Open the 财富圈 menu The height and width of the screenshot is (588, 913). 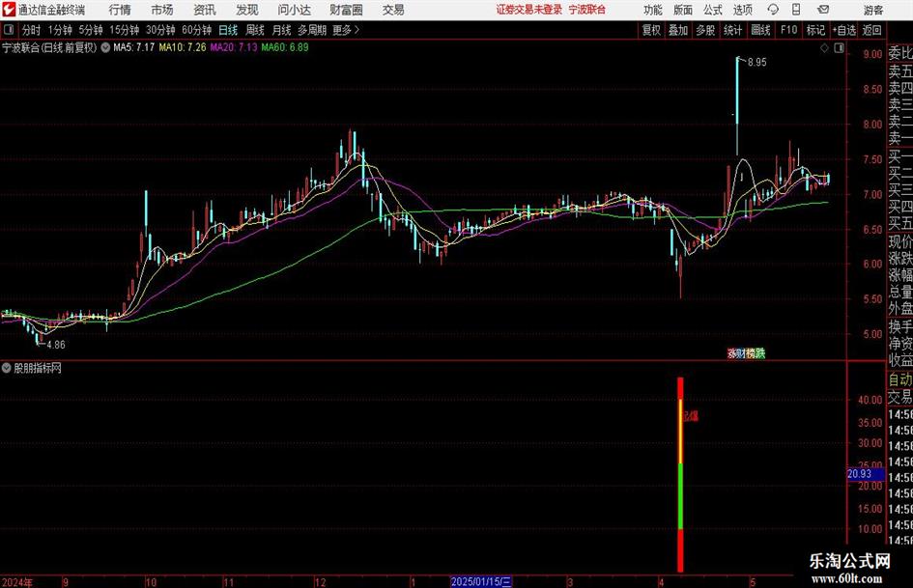346,10
